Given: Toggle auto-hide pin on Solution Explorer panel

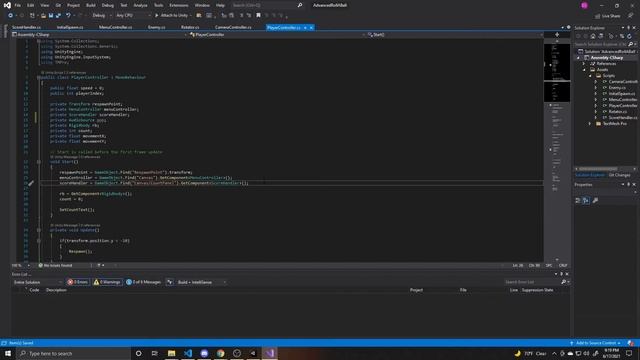Looking at the screenshot, I should [628, 28].
